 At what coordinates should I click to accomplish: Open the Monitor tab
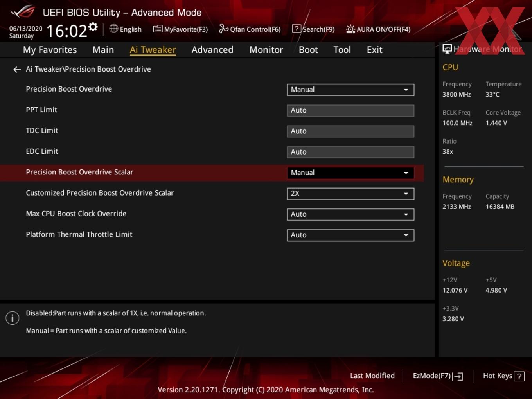coord(266,50)
